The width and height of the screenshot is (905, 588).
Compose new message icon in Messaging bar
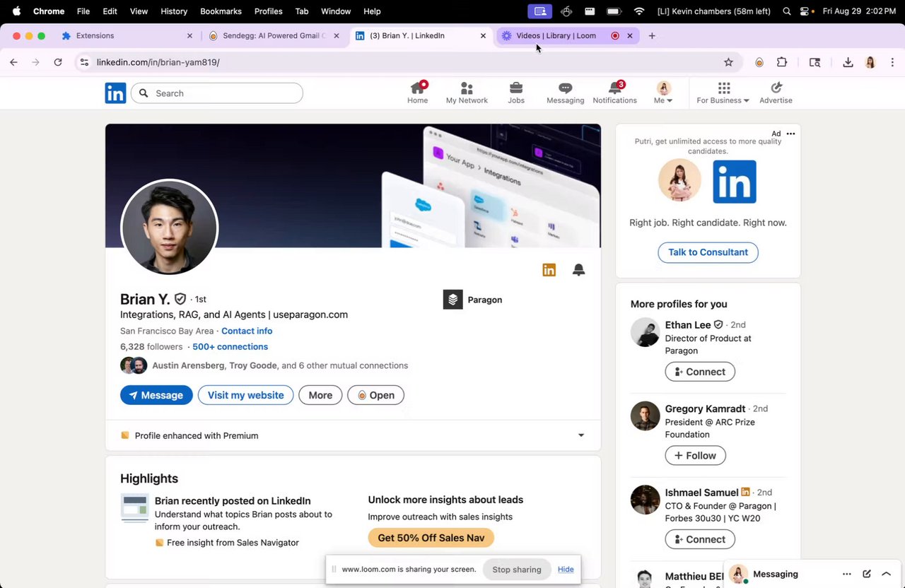867,574
